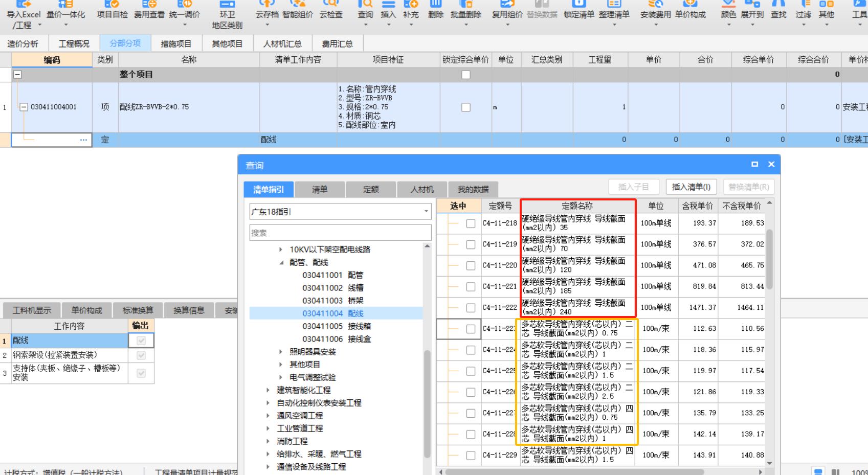Check the 选中 box for quota C4-11-223

point(471,329)
